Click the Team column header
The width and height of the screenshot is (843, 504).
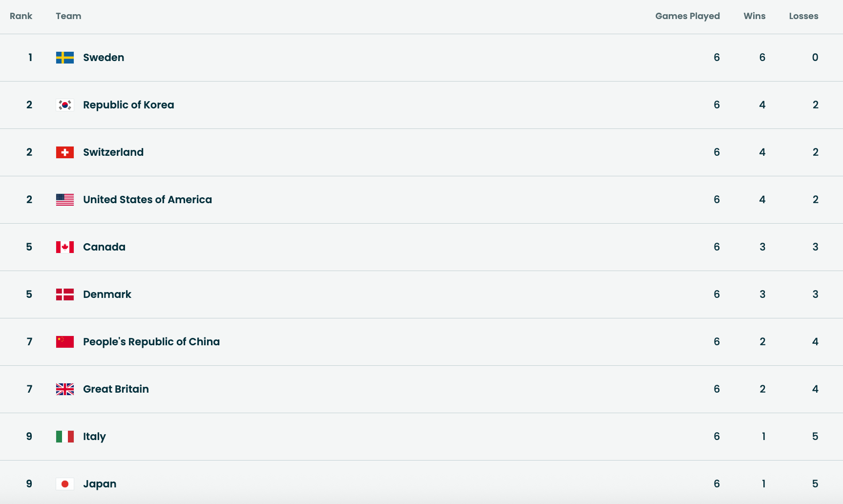(x=68, y=16)
